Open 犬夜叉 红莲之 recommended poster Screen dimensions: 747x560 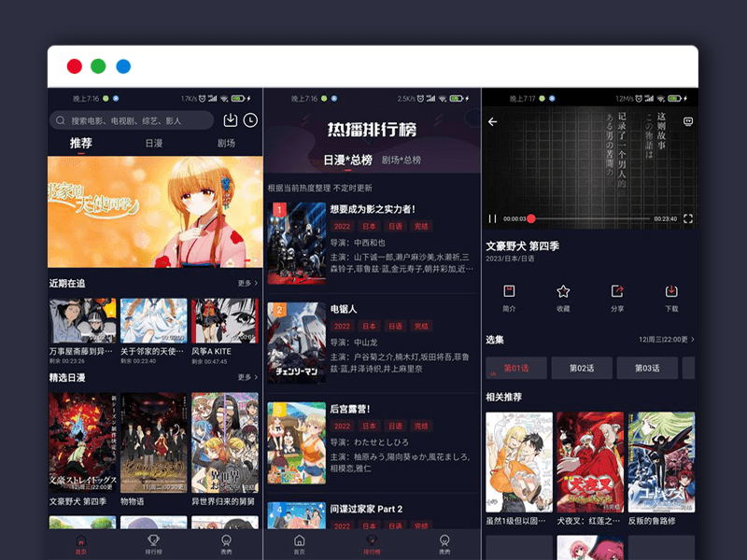click(x=590, y=462)
